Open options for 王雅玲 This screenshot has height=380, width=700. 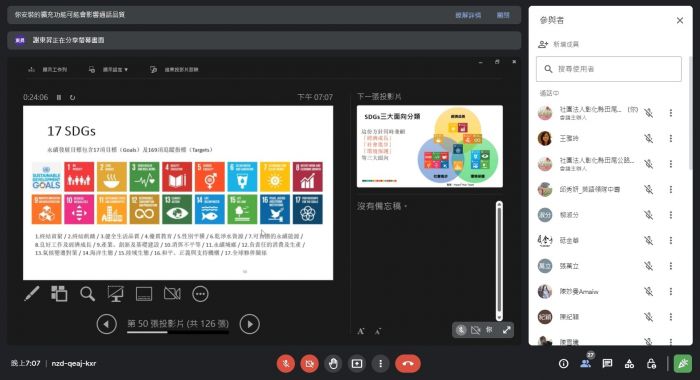pos(671,138)
